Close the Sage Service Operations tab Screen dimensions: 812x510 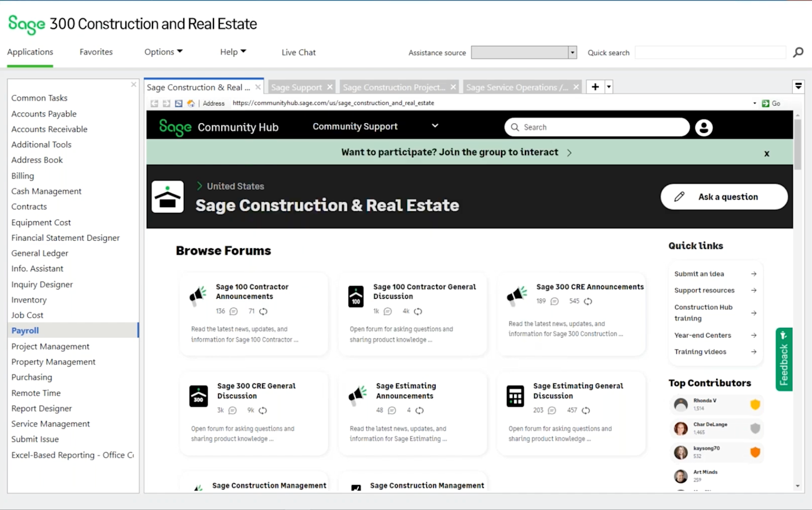click(x=576, y=87)
